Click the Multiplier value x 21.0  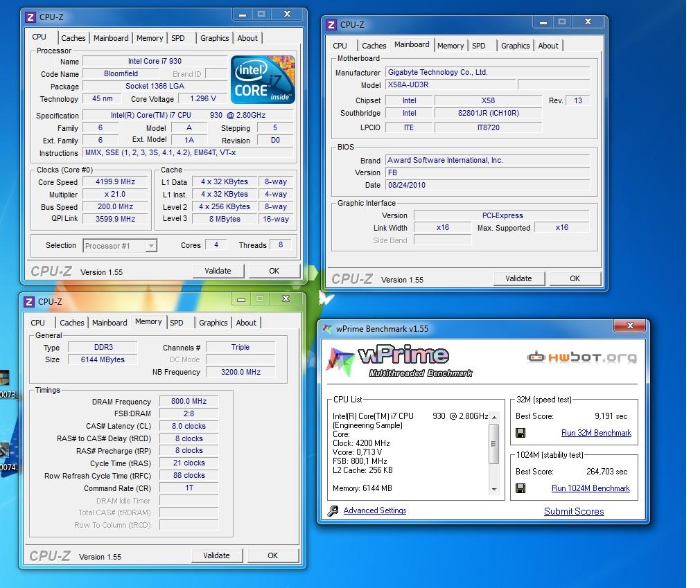115,195
